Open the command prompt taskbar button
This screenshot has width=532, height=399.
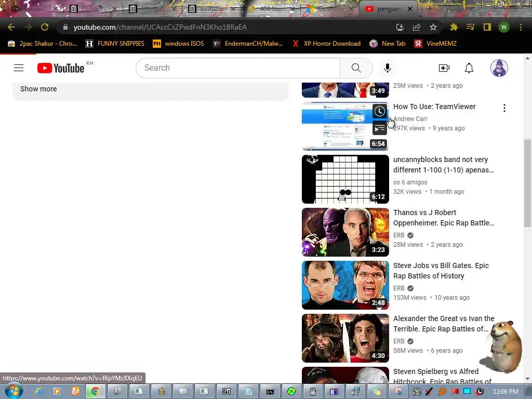[270, 392]
